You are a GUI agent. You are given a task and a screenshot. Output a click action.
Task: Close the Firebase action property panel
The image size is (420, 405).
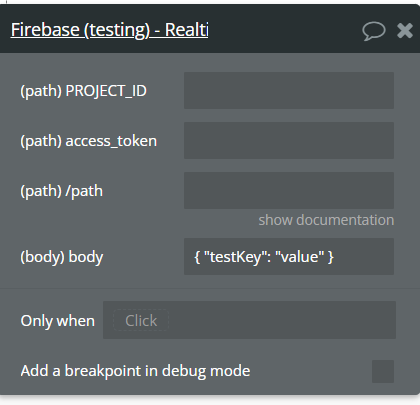(405, 31)
